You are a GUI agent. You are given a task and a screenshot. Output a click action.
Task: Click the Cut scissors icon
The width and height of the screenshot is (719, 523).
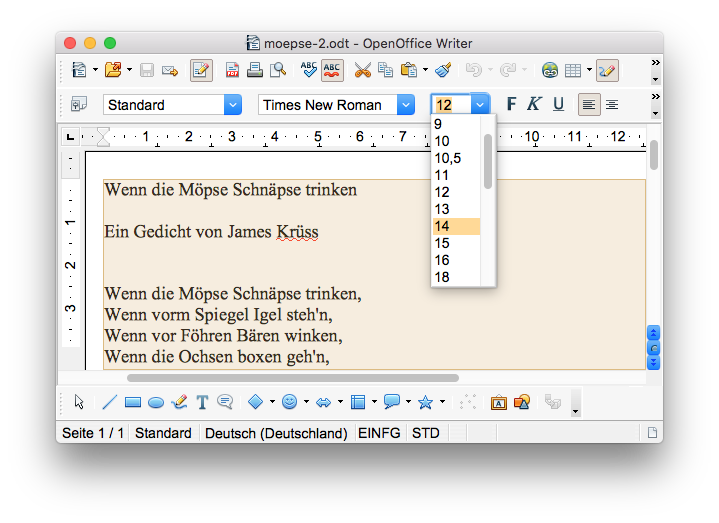point(363,70)
